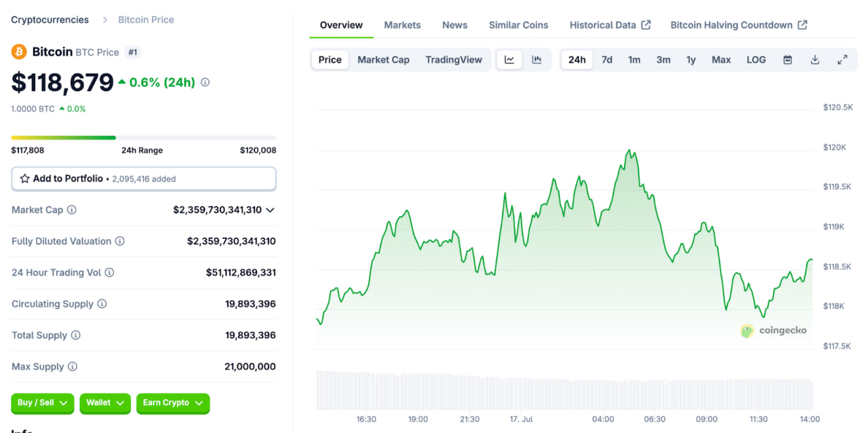868x433 pixels.
Task: Open the Markets tab
Action: point(402,25)
